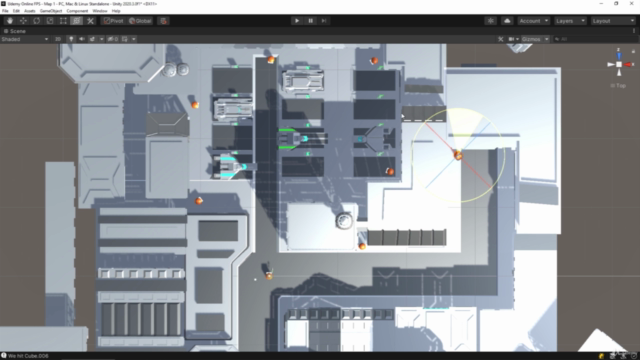Expand the Gizmos dropdown
This screenshot has height=360, width=640.
coord(535,39)
